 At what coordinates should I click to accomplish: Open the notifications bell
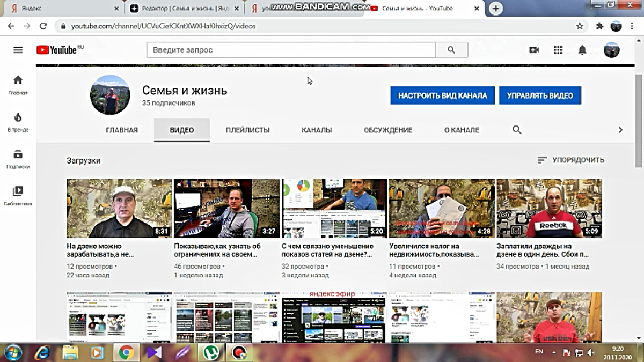[582, 50]
